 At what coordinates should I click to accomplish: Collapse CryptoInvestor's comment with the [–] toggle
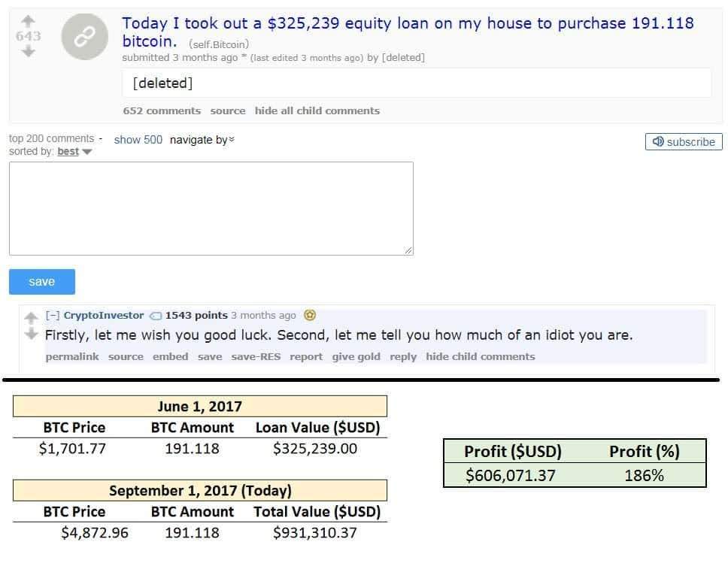tap(53, 316)
